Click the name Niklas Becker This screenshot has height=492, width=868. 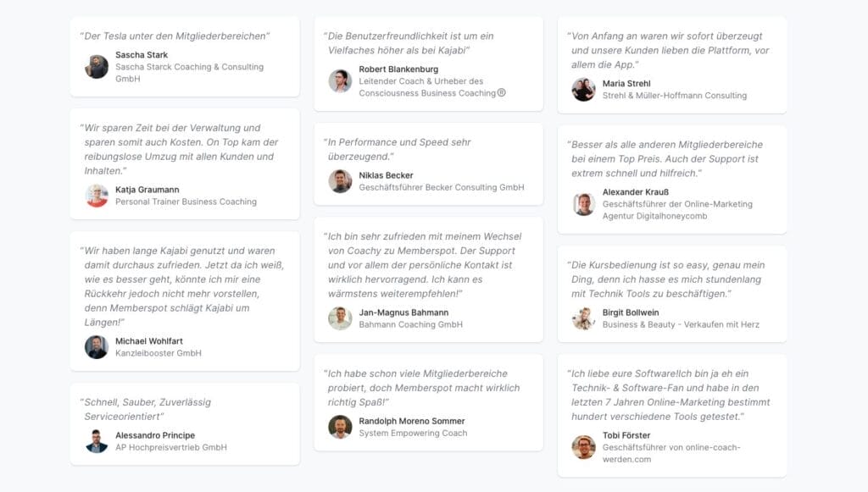click(386, 175)
